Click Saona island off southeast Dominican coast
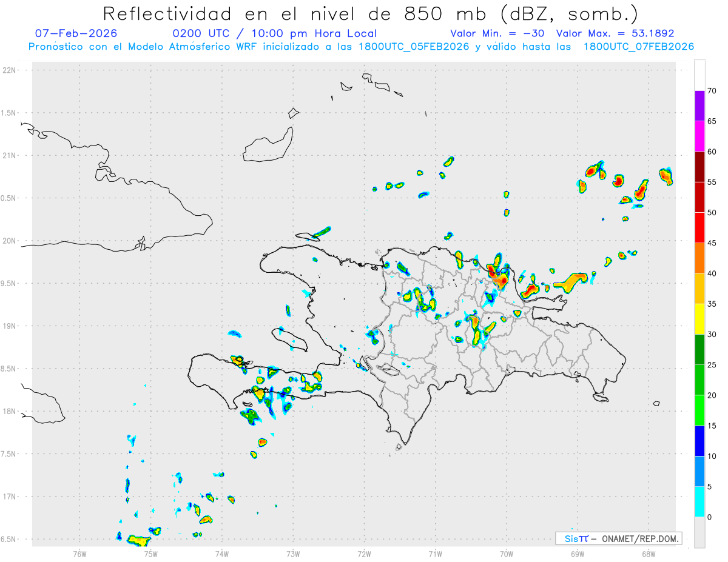 click(601, 398)
